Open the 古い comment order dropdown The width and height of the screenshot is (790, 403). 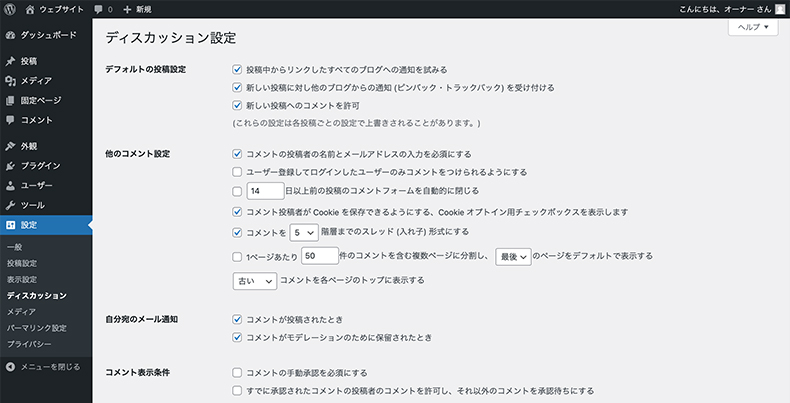(x=255, y=281)
